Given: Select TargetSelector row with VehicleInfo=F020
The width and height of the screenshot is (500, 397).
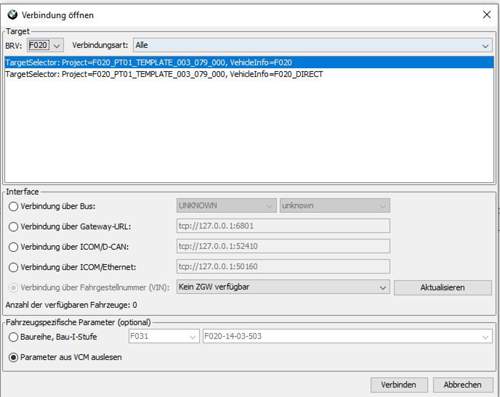Looking at the screenshot, I should point(249,62).
